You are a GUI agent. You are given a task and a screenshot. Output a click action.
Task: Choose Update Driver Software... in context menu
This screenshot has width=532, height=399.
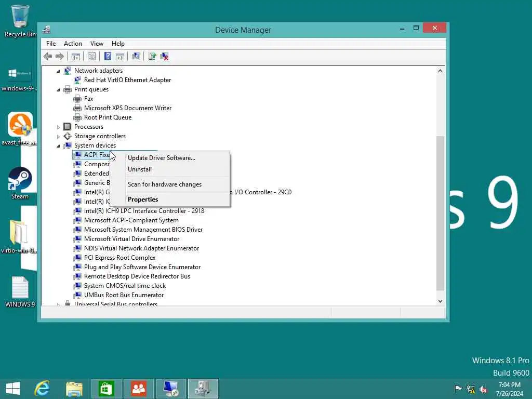pos(170,158)
